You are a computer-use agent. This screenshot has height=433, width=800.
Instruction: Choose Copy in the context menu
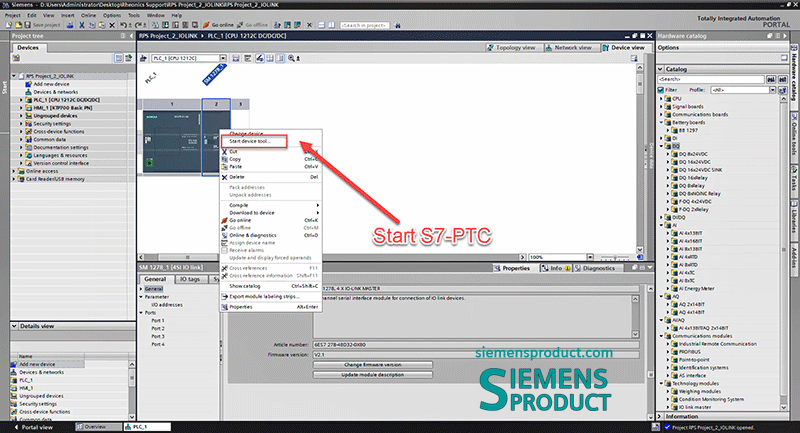pos(270,159)
